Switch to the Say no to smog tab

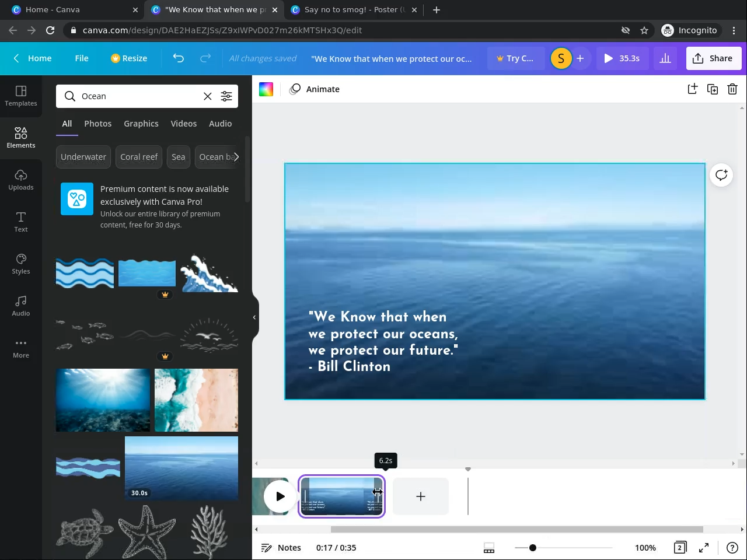(x=354, y=10)
